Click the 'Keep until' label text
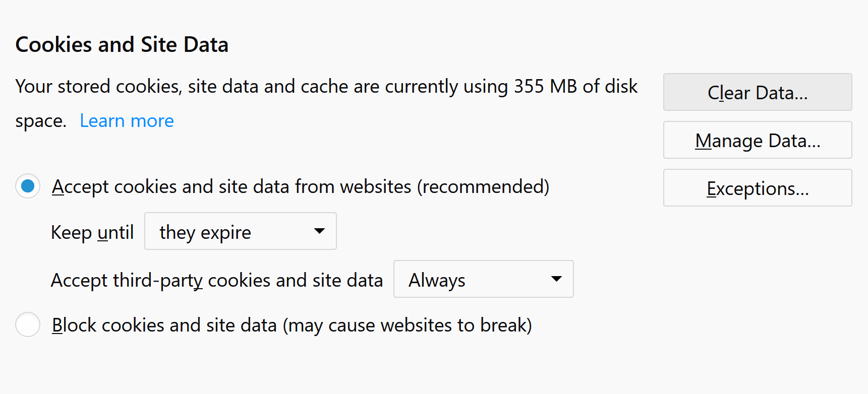The image size is (868, 394). tap(92, 233)
